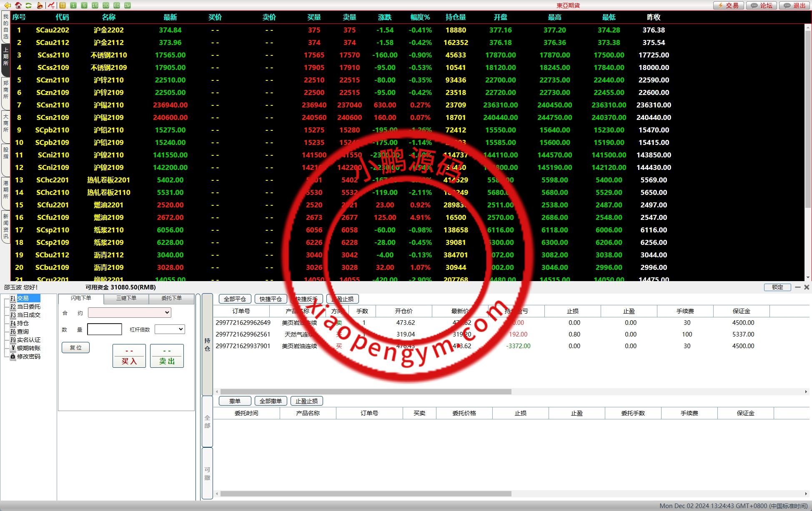This screenshot has height=511, width=812.
Task: Click the 数量 quantity input field
Action: pyautogui.click(x=105, y=329)
